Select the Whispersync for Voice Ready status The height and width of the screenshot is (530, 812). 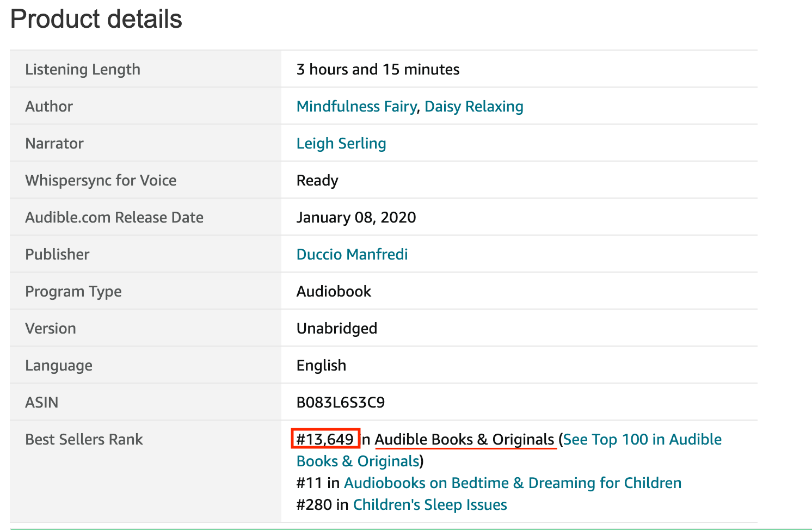point(317,180)
